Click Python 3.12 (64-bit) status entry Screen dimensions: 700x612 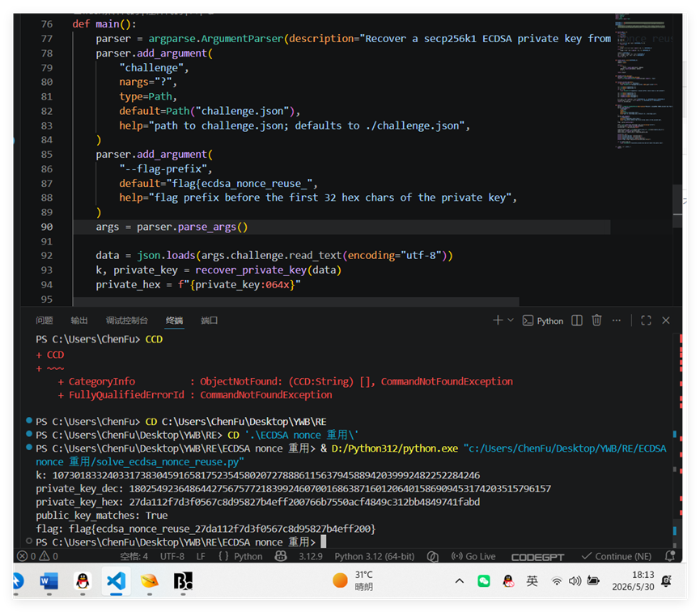374,556
